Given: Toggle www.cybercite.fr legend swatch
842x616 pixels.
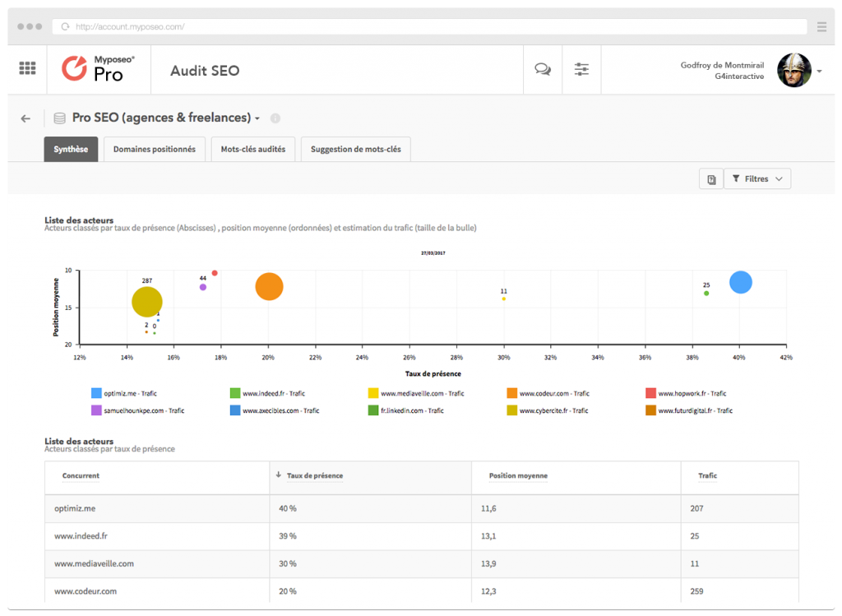Looking at the screenshot, I should (511, 410).
